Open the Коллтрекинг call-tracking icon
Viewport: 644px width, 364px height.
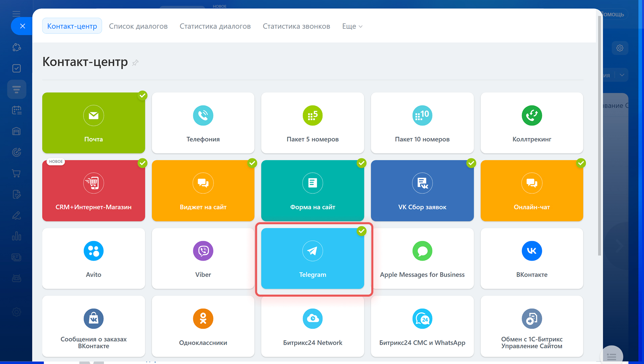click(532, 116)
